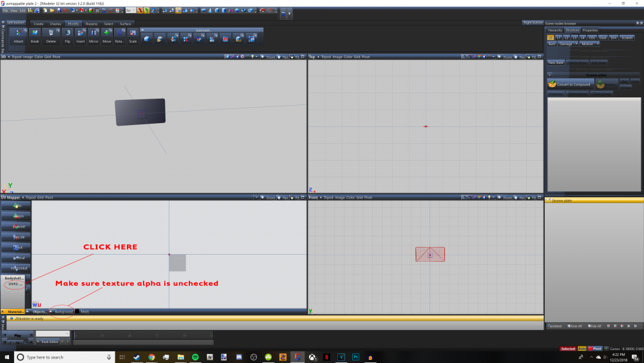
Task: Open the 3D viewport menu arrow
Action: [9, 57]
